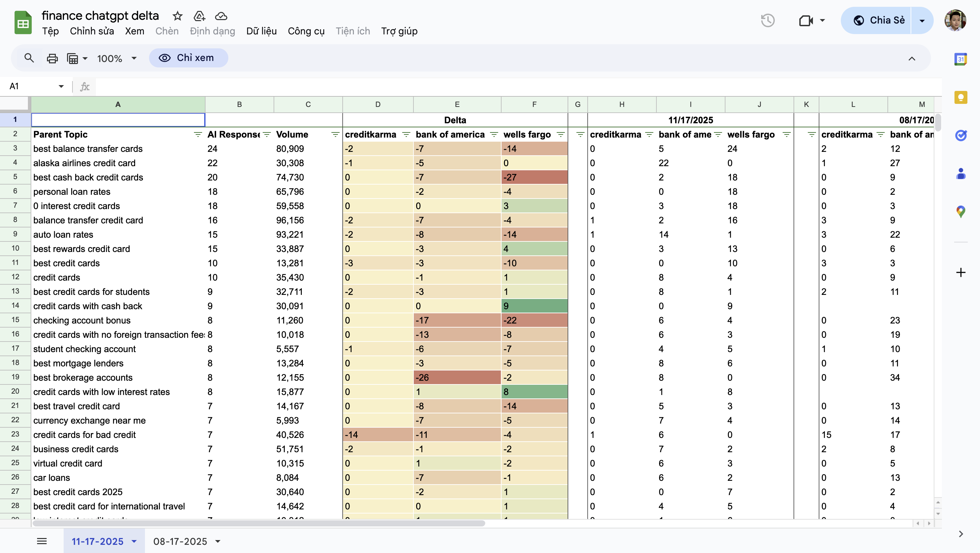Star the finance chatgpt delta document
The width and height of the screenshot is (980, 553).
pos(177,16)
